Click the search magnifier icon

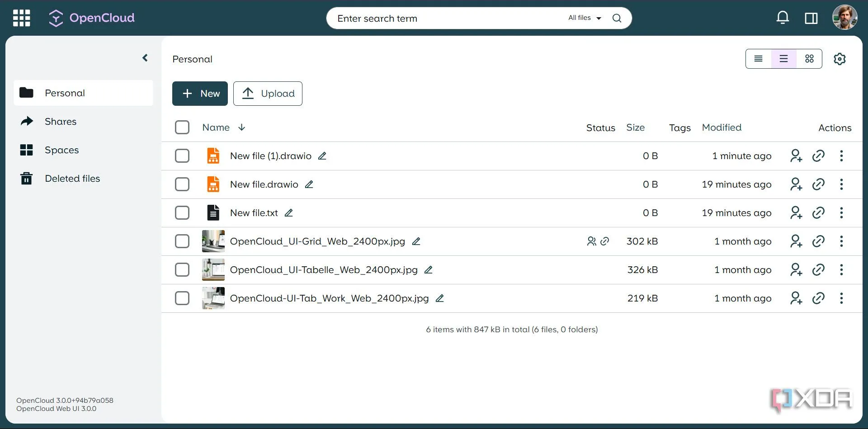coord(617,18)
